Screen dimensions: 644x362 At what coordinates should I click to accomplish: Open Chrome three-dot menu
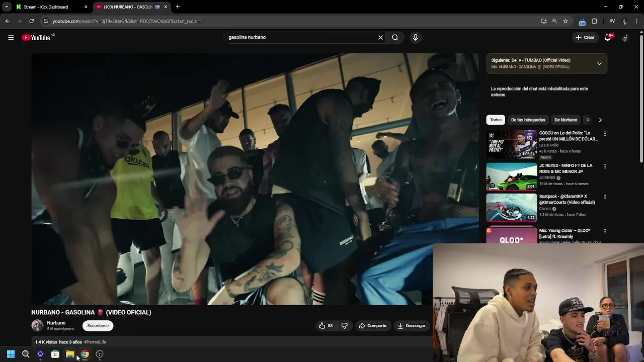[637, 21]
